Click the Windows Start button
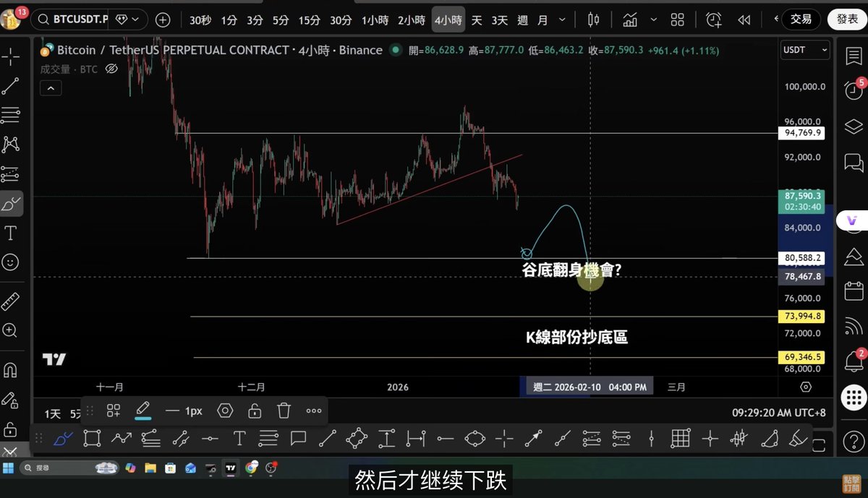This screenshot has height=498, width=868. click(x=9, y=468)
